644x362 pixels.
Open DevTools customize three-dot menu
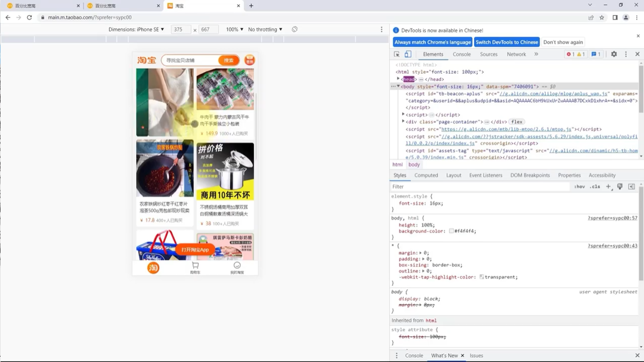click(626, 54)
